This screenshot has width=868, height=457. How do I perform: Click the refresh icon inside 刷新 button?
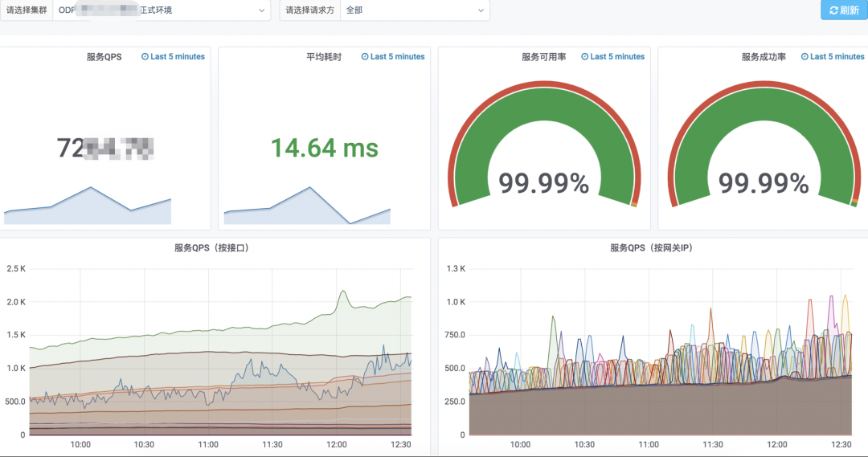click(x=833, y=10)
